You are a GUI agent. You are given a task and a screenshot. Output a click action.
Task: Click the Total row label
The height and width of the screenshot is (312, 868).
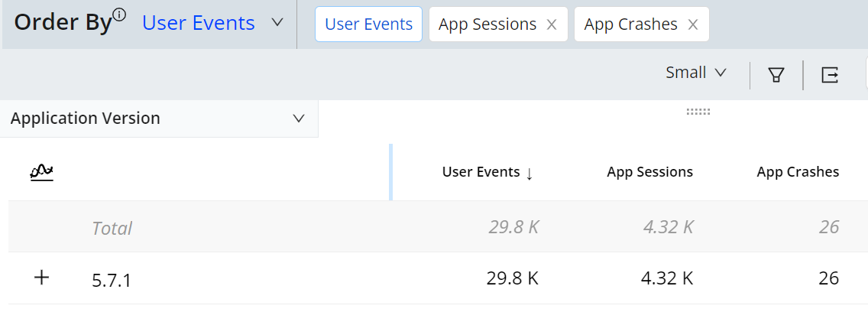(112, 228)
